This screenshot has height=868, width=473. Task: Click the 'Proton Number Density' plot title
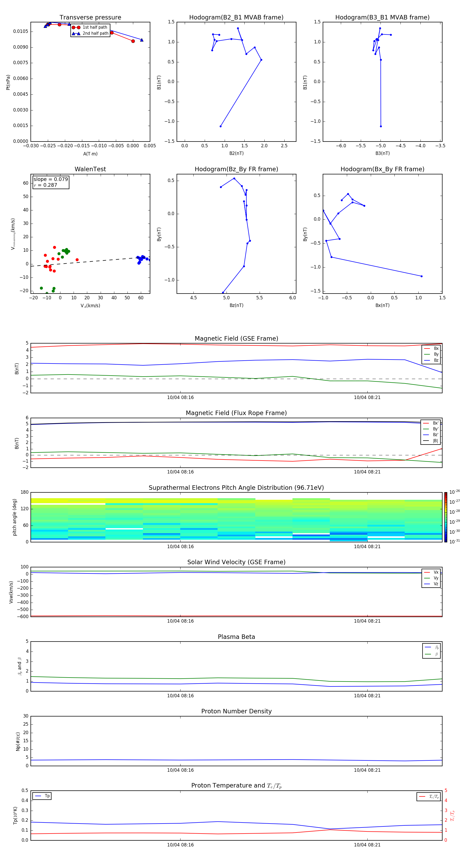(x=236, y=711)
